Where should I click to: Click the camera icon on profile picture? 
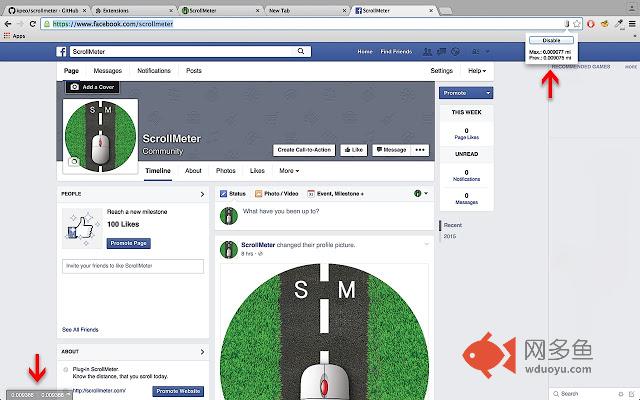[74, 162]
